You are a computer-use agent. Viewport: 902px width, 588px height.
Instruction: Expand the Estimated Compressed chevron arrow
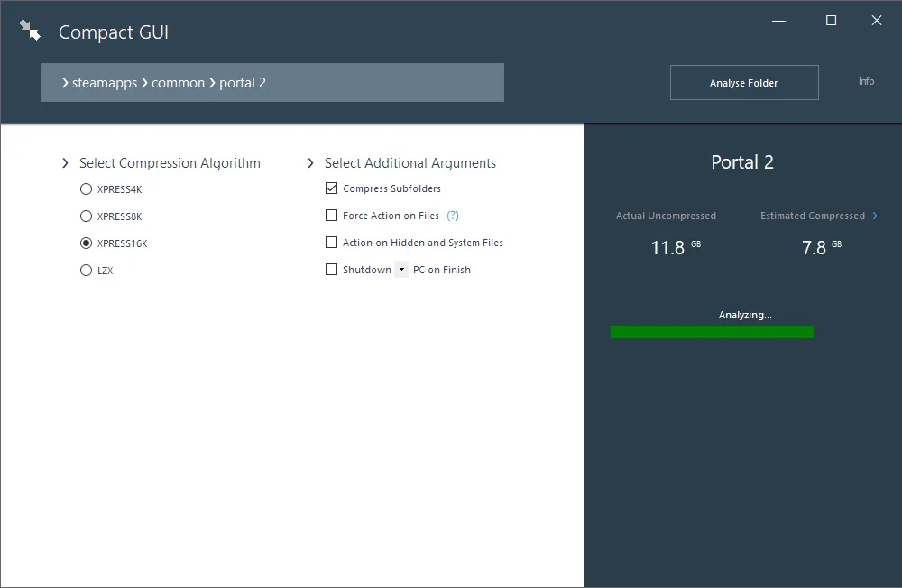tap(875, 216)
